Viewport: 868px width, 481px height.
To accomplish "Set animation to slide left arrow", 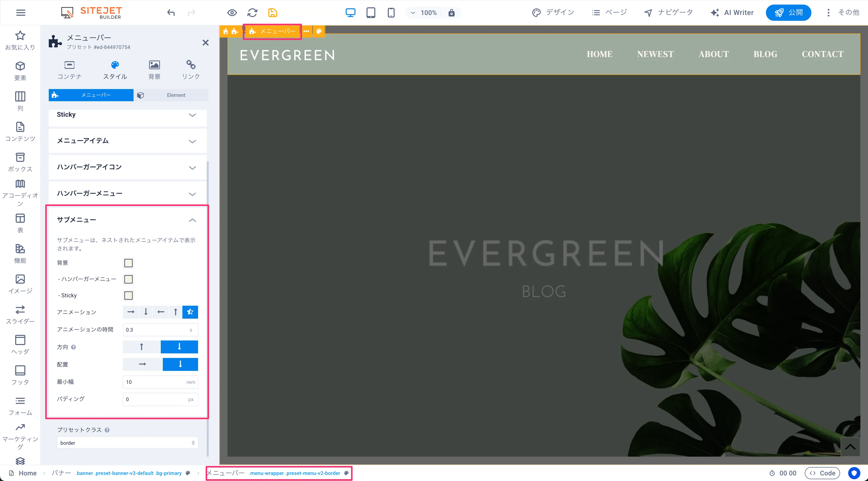I will click(x=161, y=312).
